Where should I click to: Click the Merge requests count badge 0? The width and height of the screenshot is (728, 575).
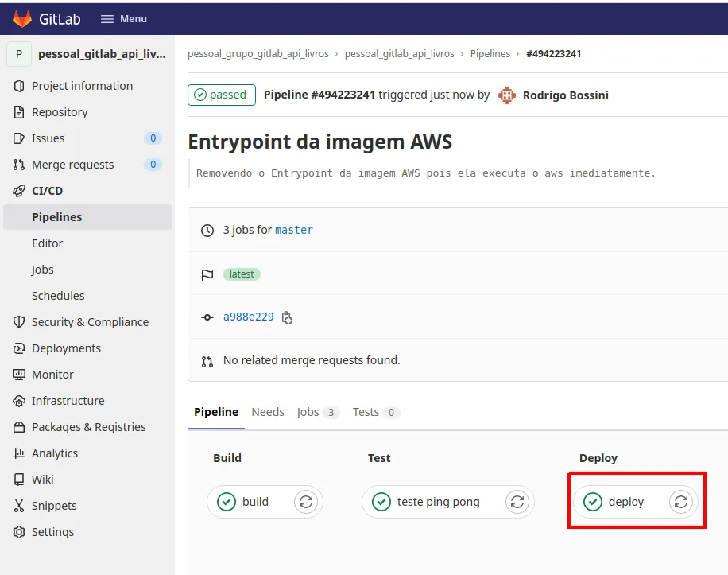[153, 165]
